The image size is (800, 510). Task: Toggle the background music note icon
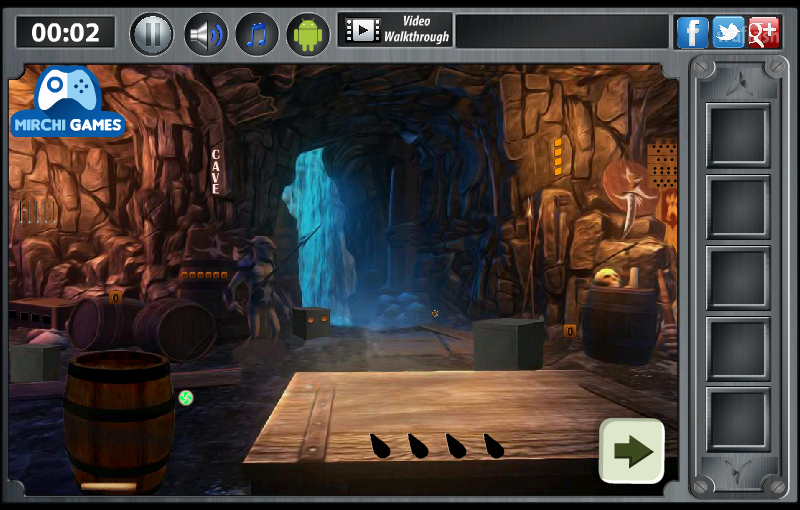point(257,34)
